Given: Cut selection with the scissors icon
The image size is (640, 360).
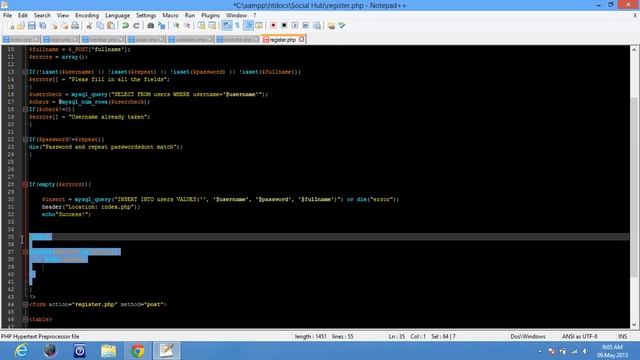Looking at the screenshot, I should (89, 26).
